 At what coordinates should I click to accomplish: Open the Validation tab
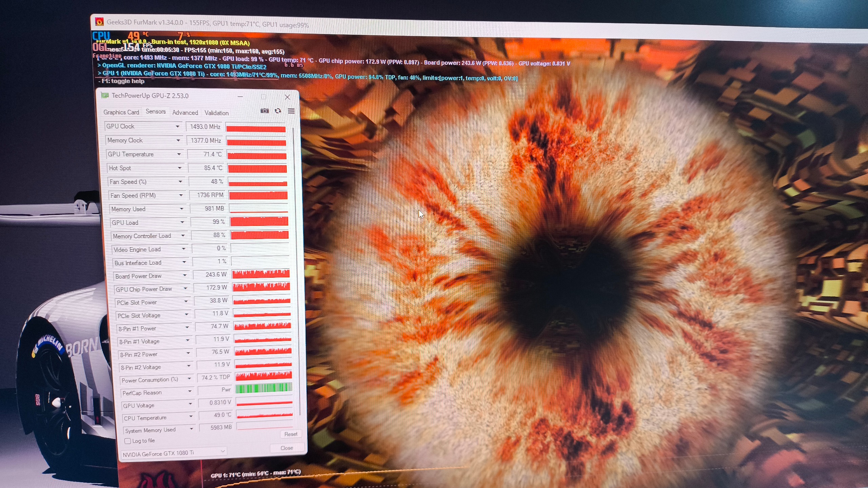tap(216, 113)
